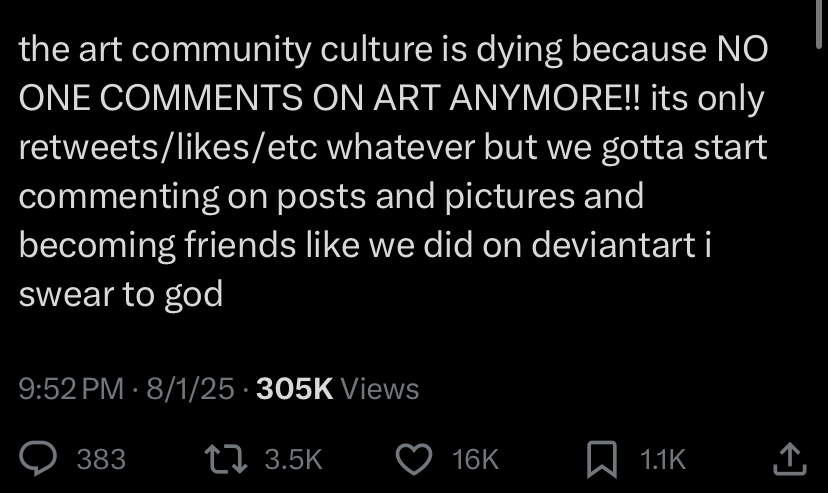The width and height of the screenshot is (828, 493).
Task: Click the 3.5K retweets count
Action: (293, 459)
